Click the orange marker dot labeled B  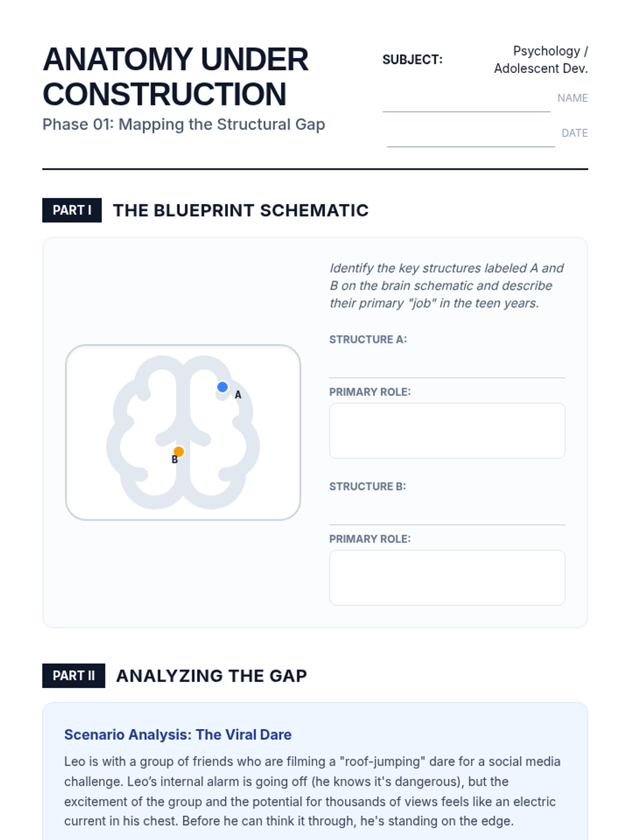[x=178, y=451]
